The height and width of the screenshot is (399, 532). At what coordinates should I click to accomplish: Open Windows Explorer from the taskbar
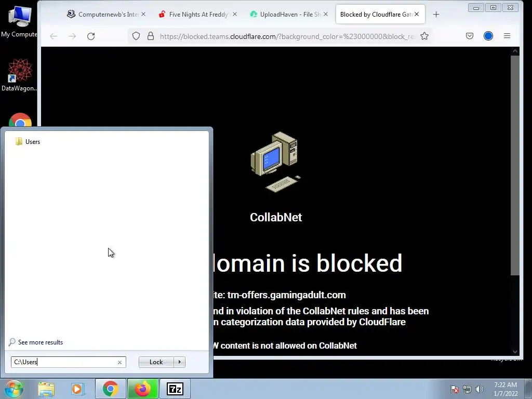click(x=46, y=389)
